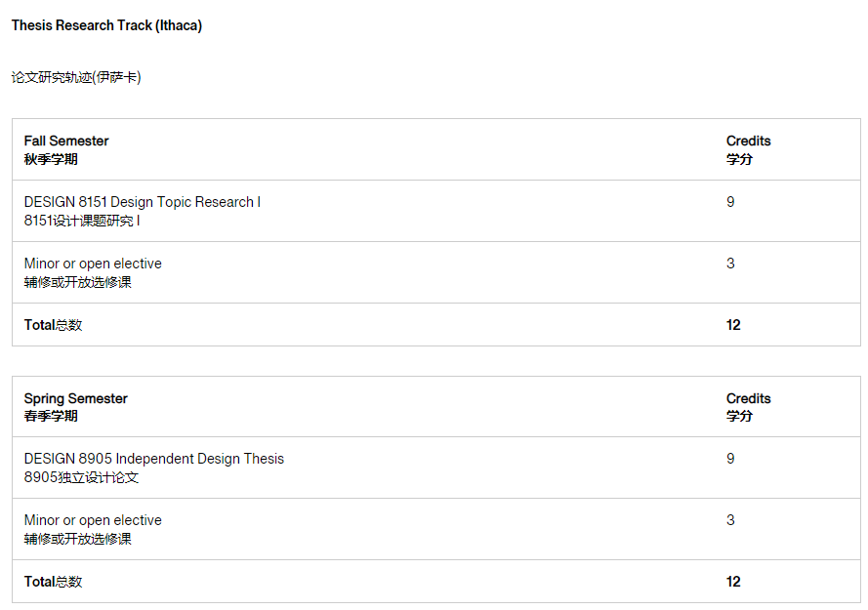
Task: Click the 春季学期 Chinese header text
Action: click(x=51, y=416)
